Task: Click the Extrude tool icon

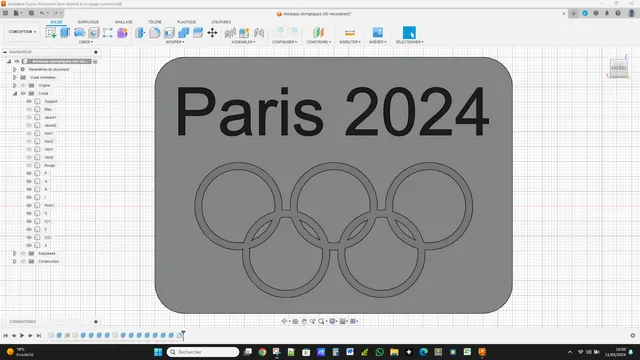Action: pyautogui.click(x=65, y=33)
